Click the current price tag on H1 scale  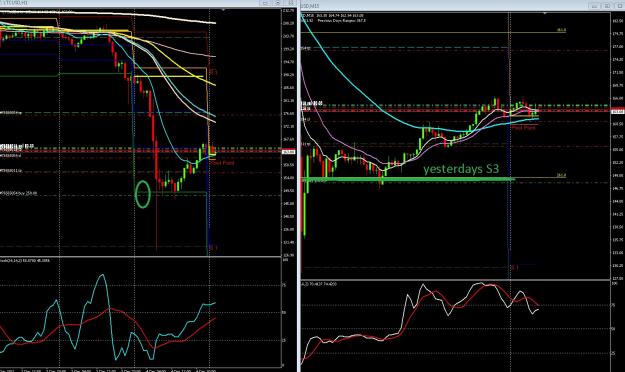[288, 152]
